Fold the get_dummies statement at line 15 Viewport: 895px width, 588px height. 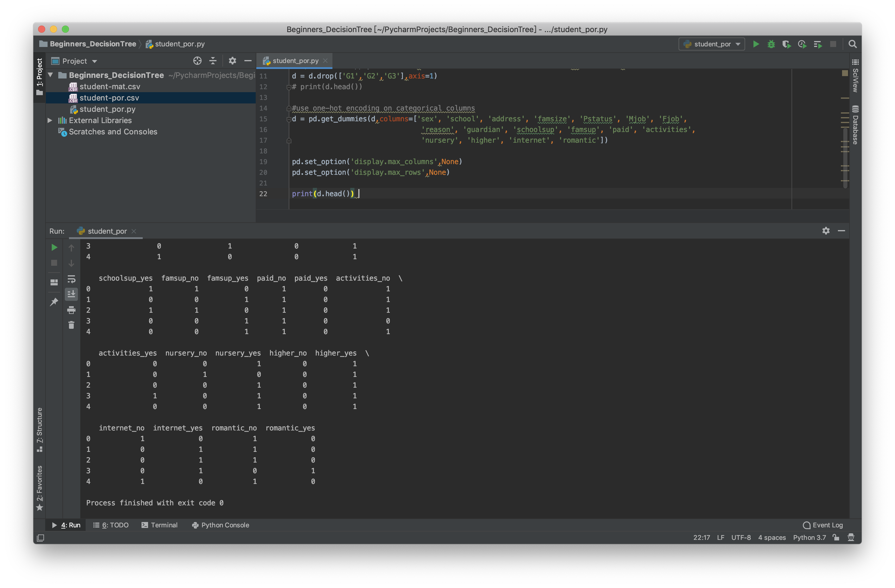tap(289, 119)
